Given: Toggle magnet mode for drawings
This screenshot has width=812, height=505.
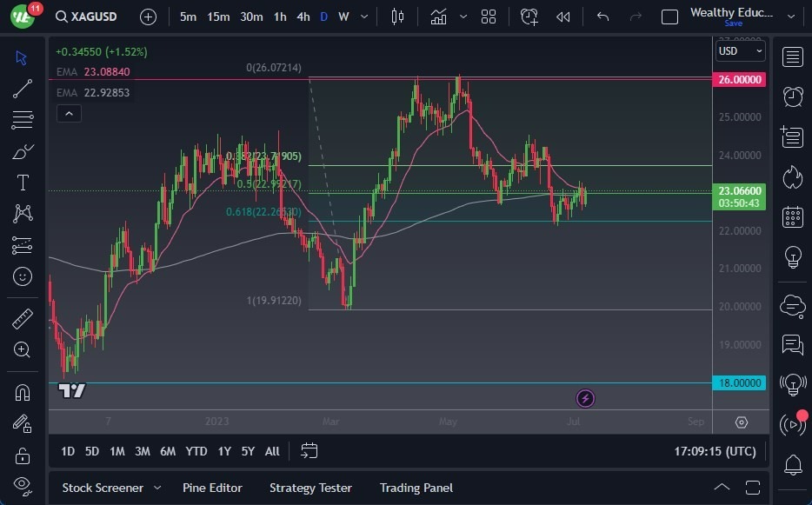Looking at the screenshot, I should 23,392.
